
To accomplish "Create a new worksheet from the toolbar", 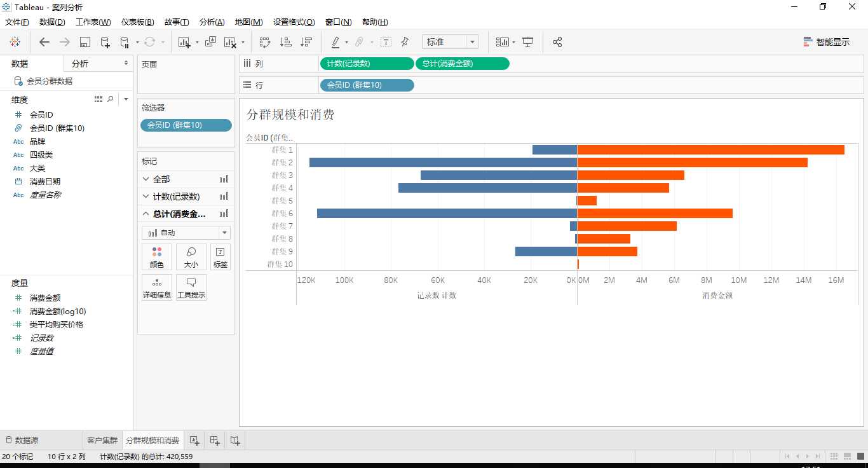I will point(184,42).
